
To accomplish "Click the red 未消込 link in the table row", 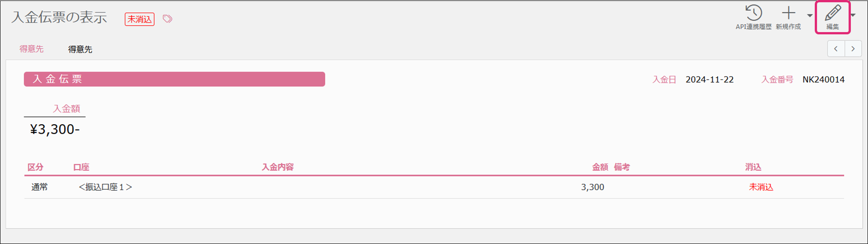I will (761, 187).
